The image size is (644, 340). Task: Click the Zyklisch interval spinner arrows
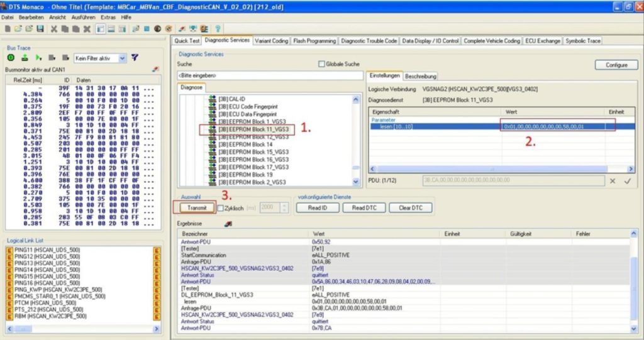[x=284, y=208]
